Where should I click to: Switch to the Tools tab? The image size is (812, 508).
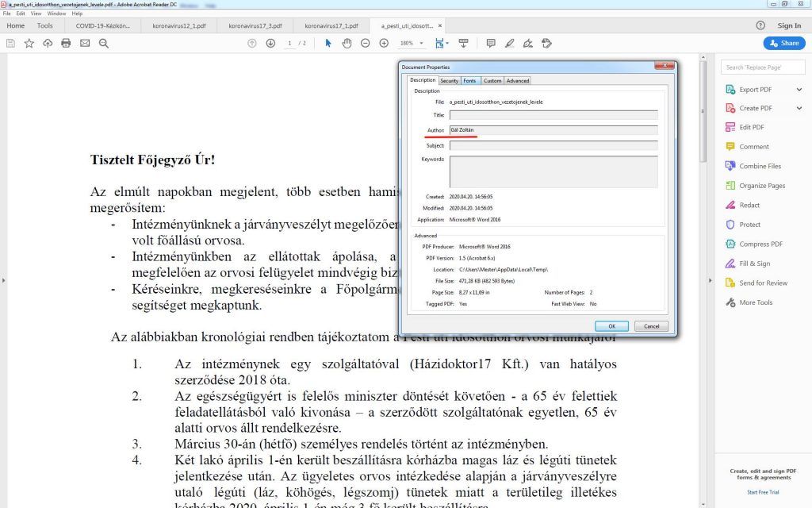pyautogui.click(x=45, y=25)
